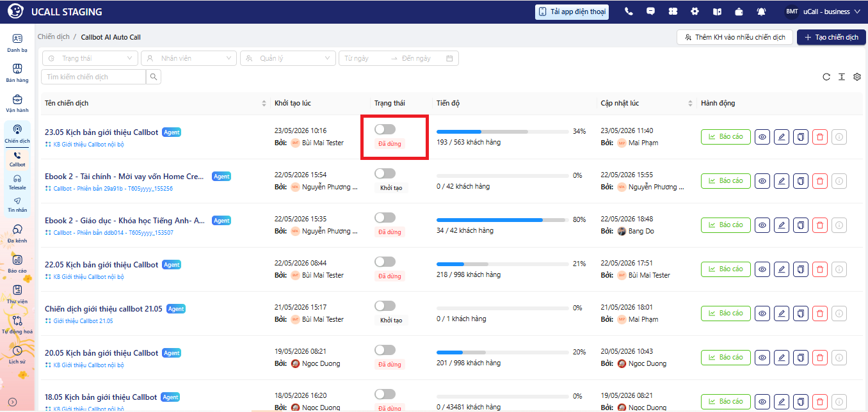Click the 34% progress bar
Image resolution: width=868 pixels, height=412 pixels.
502,131
